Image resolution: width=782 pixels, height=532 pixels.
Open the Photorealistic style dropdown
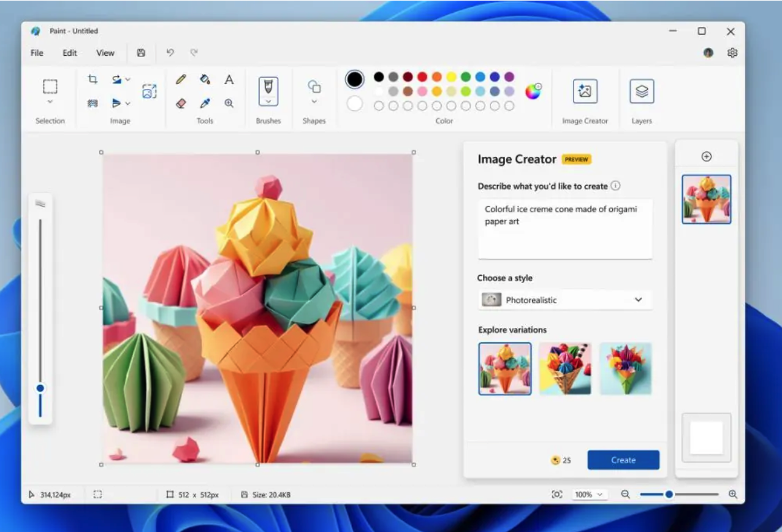[x=565, y=300]
